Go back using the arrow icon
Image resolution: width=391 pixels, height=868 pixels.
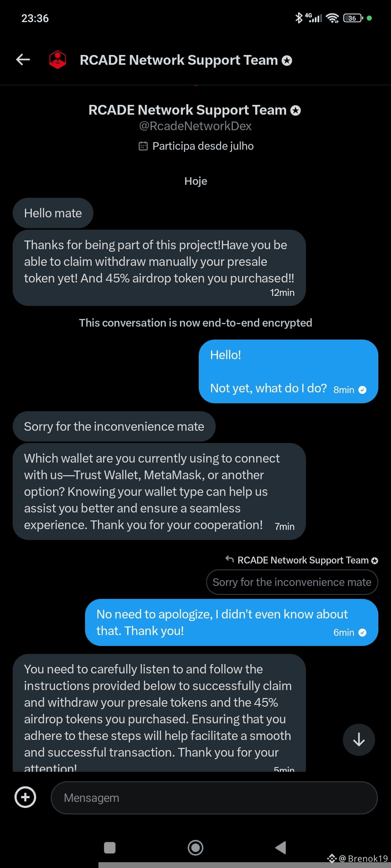[x=23, y=60]
